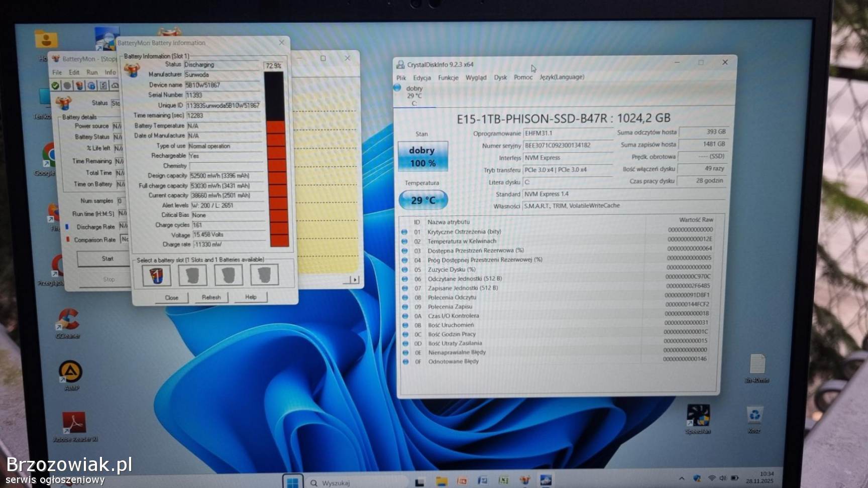Click the right scroll arrow in the graph window
868x488 pixels.
tap(355, 280)
